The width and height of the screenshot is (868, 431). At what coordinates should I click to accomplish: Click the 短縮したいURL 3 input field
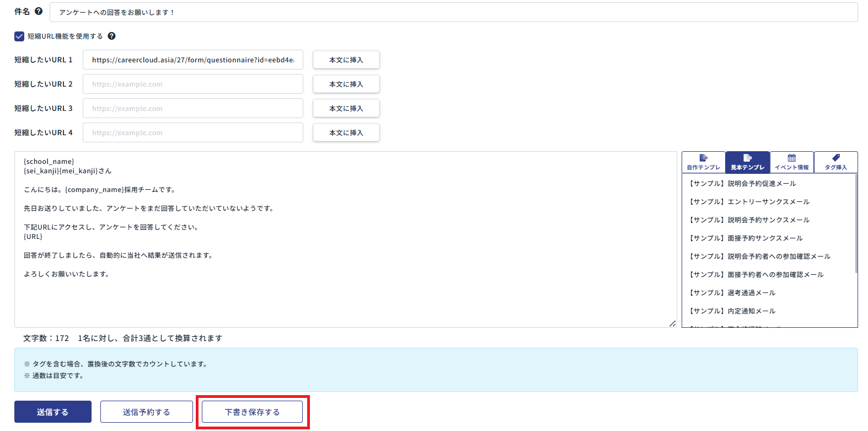(192, 109)
